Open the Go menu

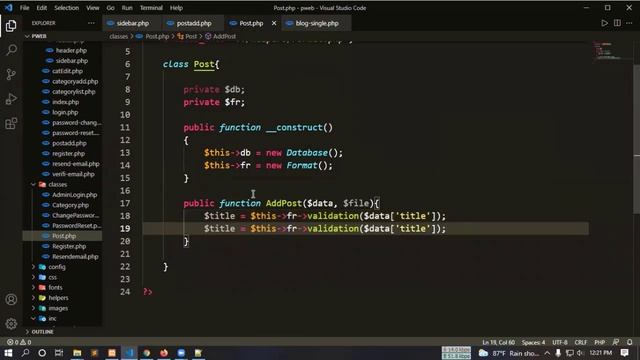click(x=111, y=8)
